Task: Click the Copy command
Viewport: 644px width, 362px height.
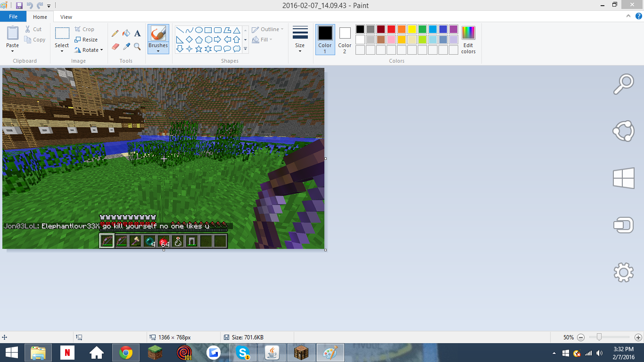Action: pos(35,40)
